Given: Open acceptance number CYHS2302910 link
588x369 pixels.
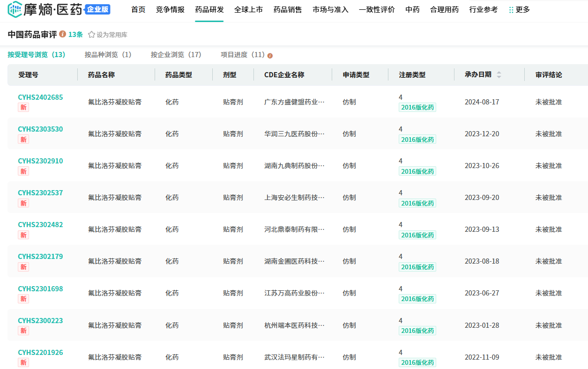Looking at the screenshot, I should click(x=40, y=161).
